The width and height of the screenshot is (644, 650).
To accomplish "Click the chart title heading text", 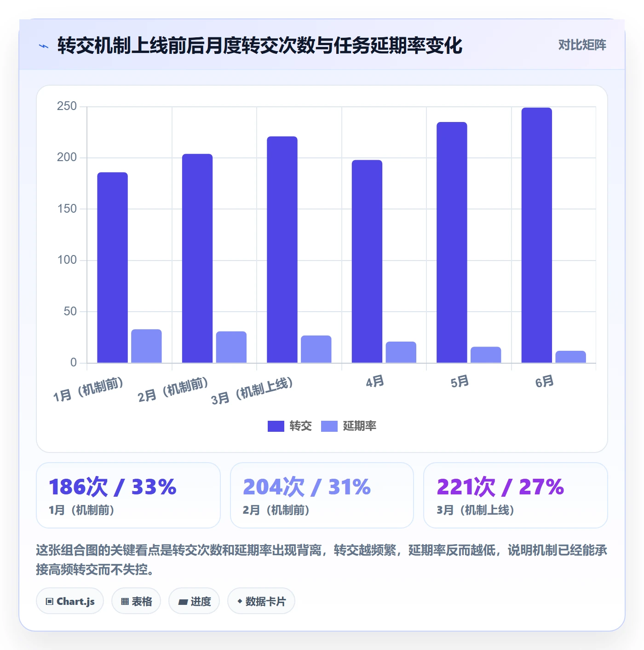I will [x=260, y=46].
